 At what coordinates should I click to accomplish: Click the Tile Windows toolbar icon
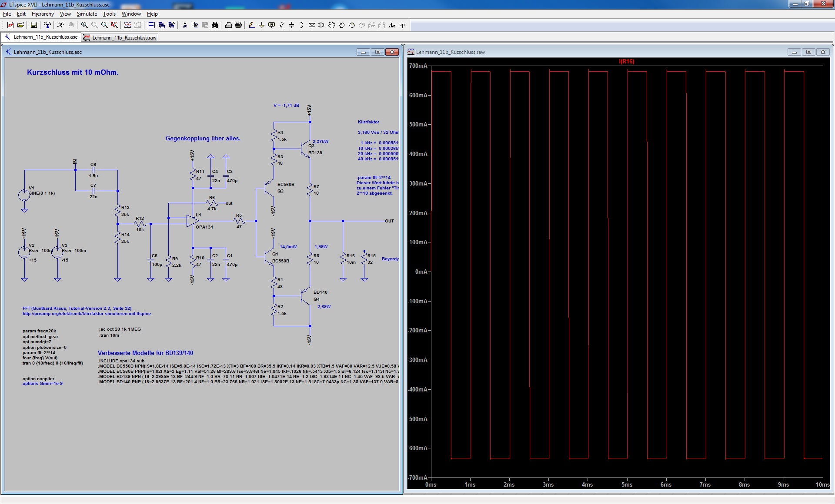[151, 25]
